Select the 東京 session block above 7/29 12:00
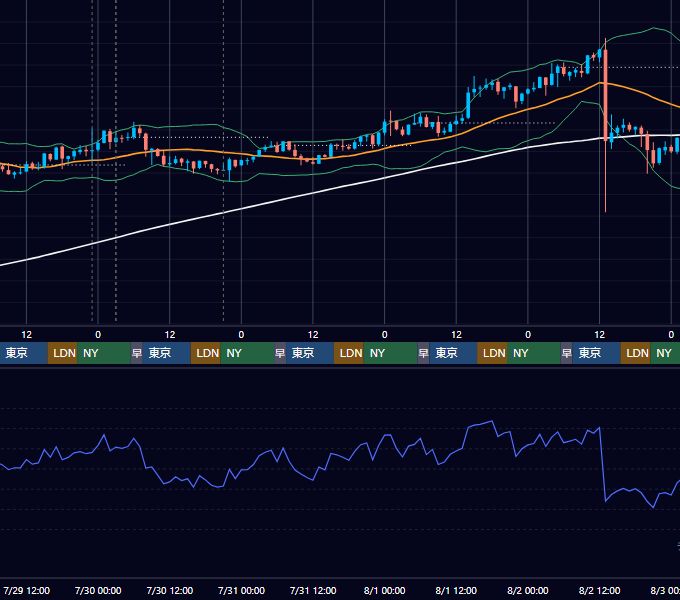This screenshot has height=600, width=680. point(23,353)
